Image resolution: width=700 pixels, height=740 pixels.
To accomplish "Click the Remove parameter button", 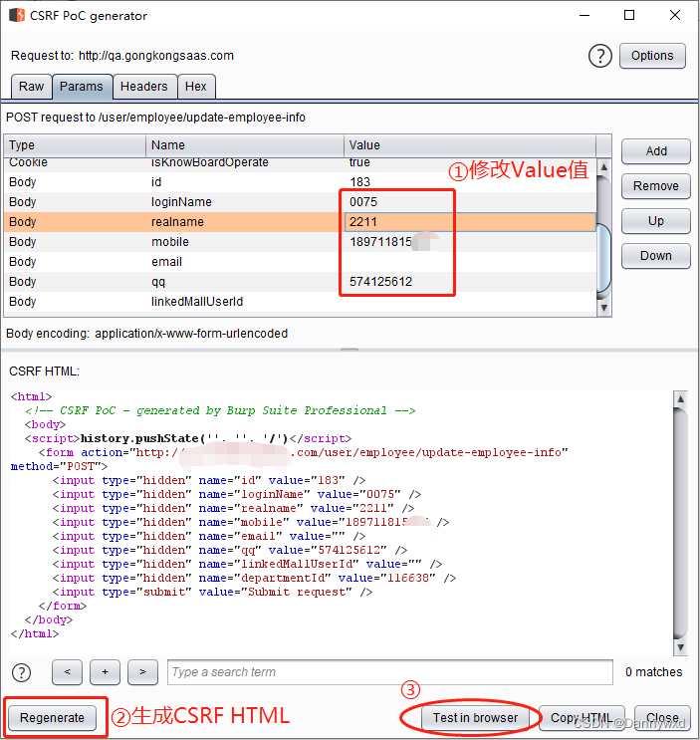I will coord(655,186).
